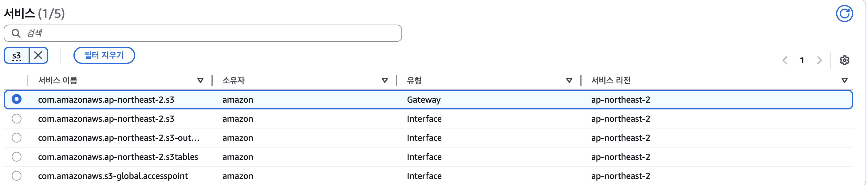Viewport: 868px width, 185px height.
Task: Select s3-global.accesspoint service radio button
Action: 17,176
